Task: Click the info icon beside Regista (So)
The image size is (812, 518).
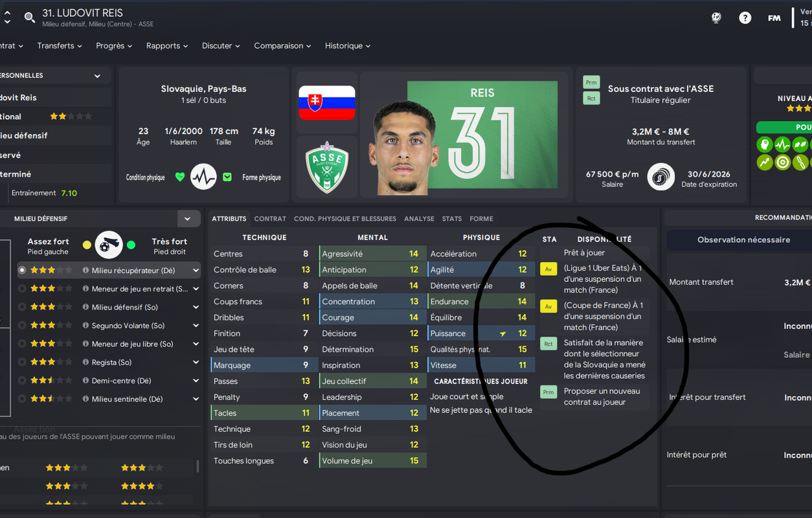Action: click(85, 363)
